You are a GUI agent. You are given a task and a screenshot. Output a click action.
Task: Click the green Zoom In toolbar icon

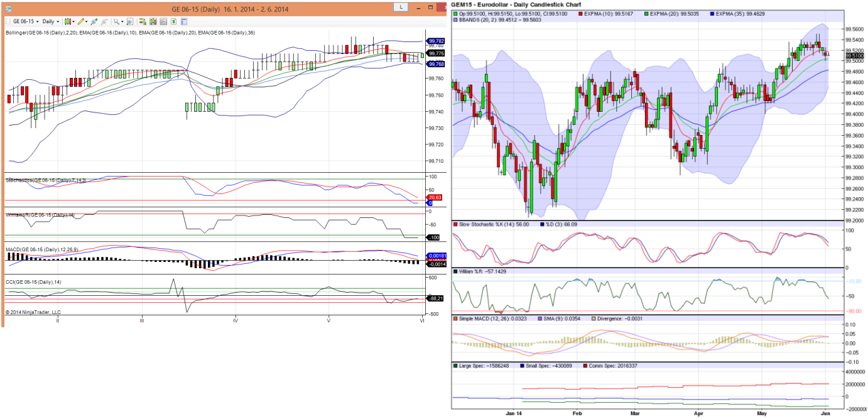(x=94, y=21)
